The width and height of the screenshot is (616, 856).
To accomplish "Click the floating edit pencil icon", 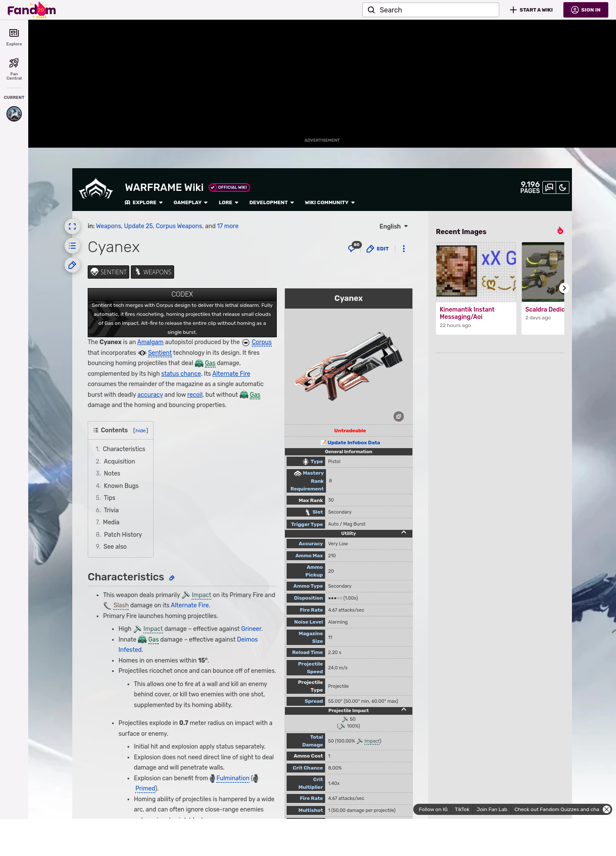I will pyautogui.click(x=72, y=265).
